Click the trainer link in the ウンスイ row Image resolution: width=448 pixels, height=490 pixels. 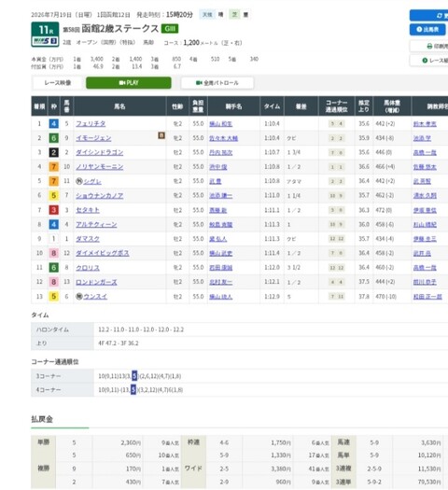(x=427, y=297)
